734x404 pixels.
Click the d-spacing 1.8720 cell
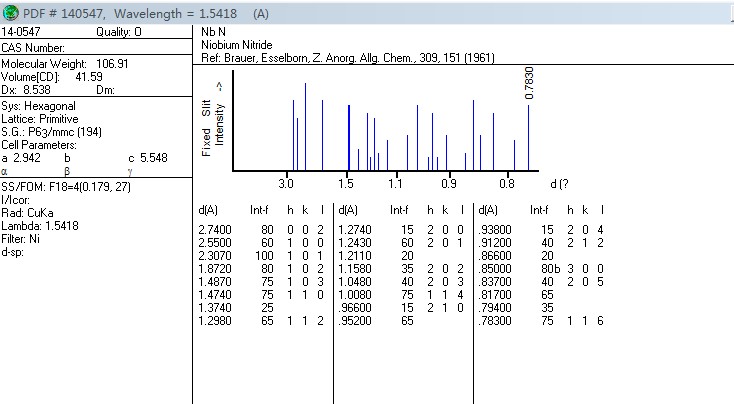tap(215, 269)
